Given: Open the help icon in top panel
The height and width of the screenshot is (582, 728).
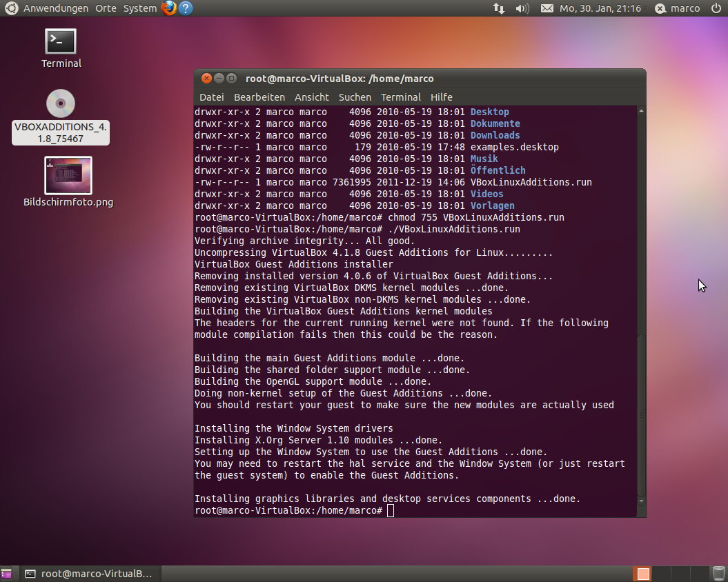Looking at the screenshot, I should (185, 8).
